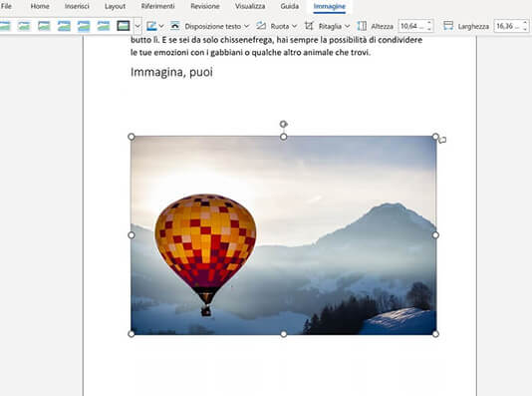Click the top-right image resize handle
The height and width of the screenshot is (396, 532).
(435, 137)
